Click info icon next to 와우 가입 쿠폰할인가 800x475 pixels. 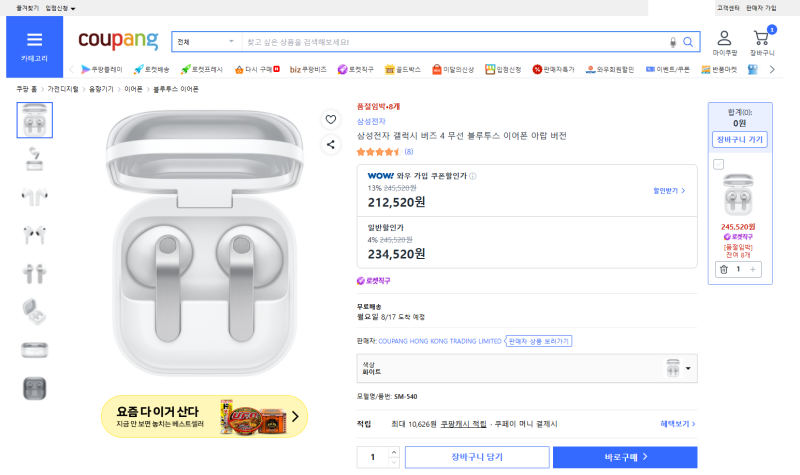coord(472,176)
